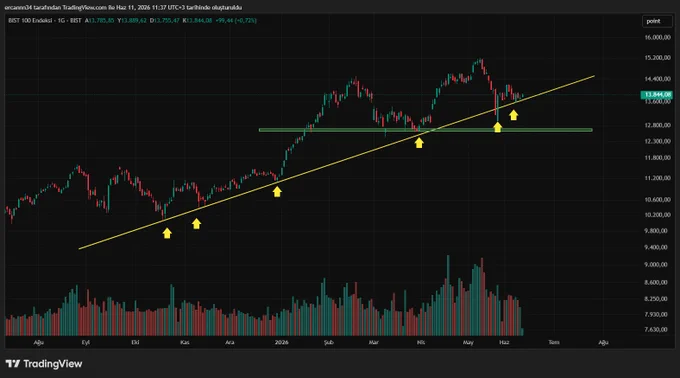Click the "Mar" month label on time axis

coord(374,342)
